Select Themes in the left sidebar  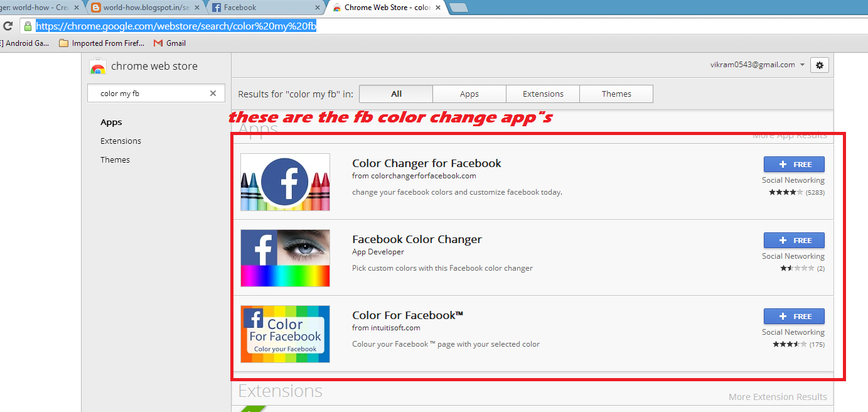115,160
